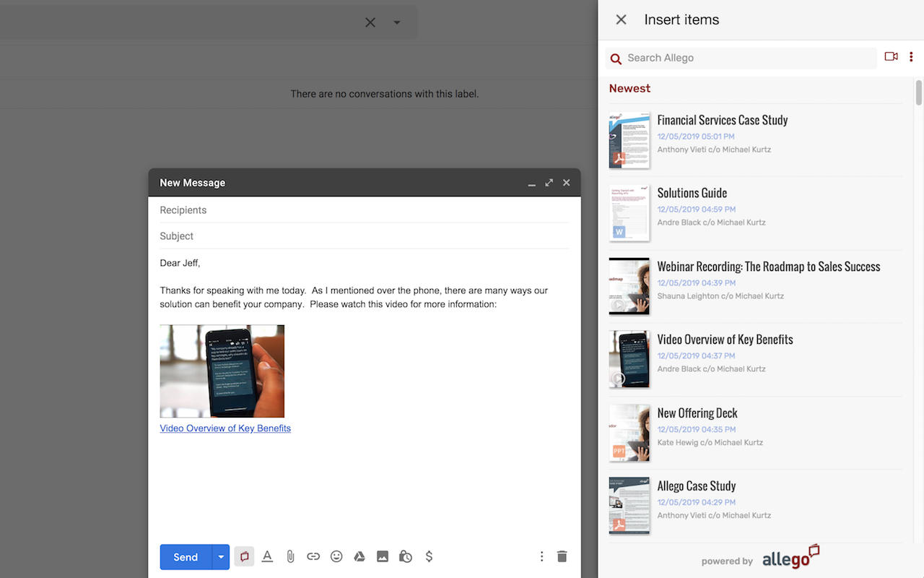Attach files using the paperclip icon
The height and width of the screenshot is (578, 924).
[x=290, y=556]
